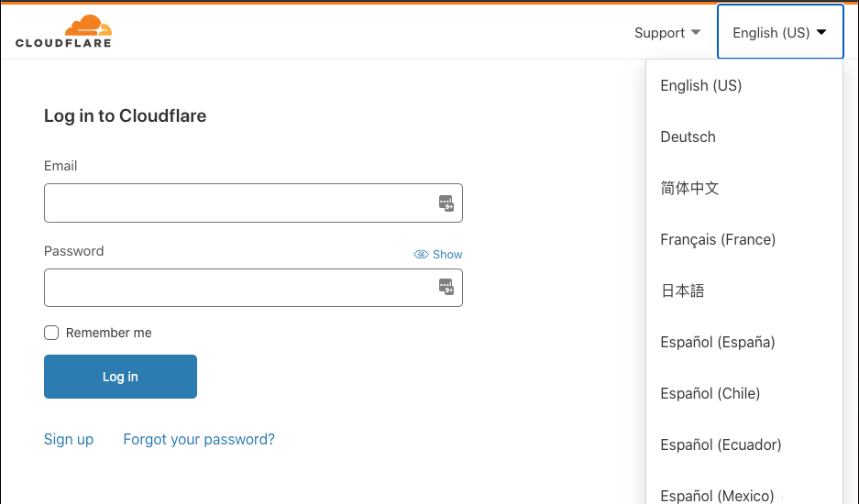Click Forgot your password link

[199, 440]
